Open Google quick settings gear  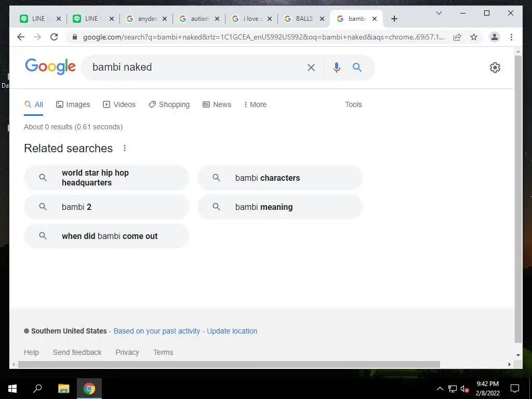(x=495, y=68)
